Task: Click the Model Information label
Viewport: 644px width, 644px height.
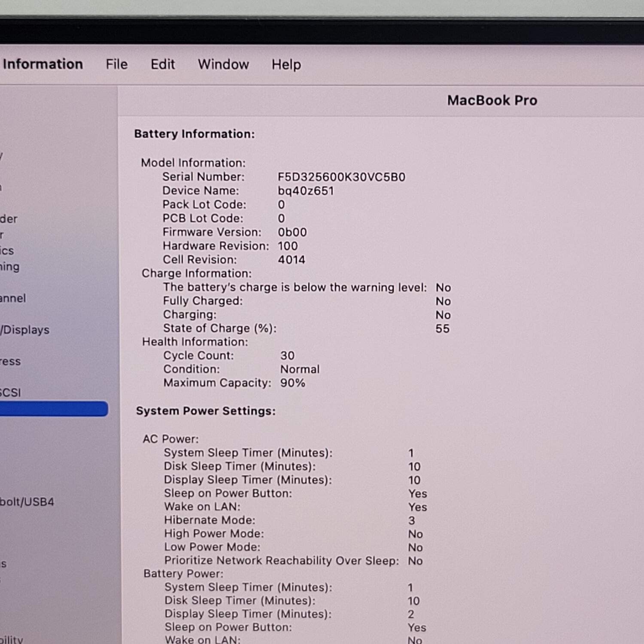Action: (193, 163)
